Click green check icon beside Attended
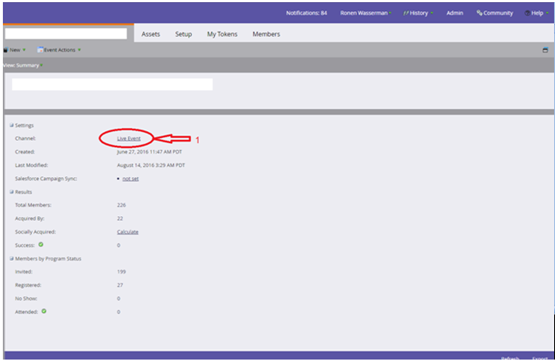557x360 pixels. pos(44,311)
